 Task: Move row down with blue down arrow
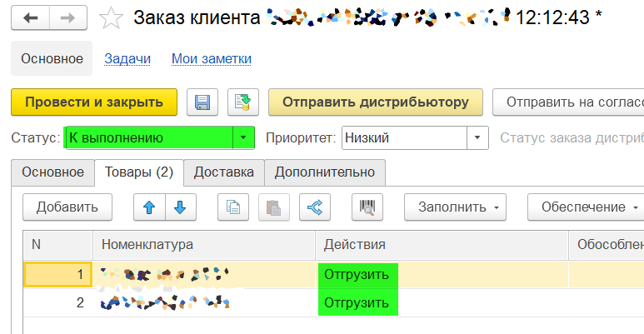tap(181, 207)
